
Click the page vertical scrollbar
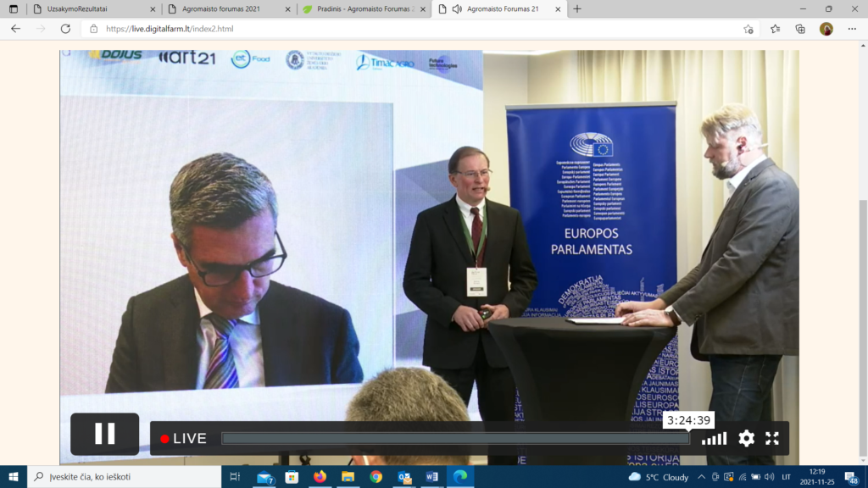[x=864, y=327]
